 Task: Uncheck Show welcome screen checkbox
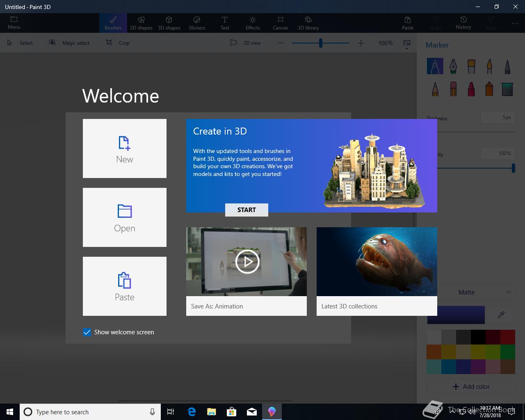tap(87, 332)
